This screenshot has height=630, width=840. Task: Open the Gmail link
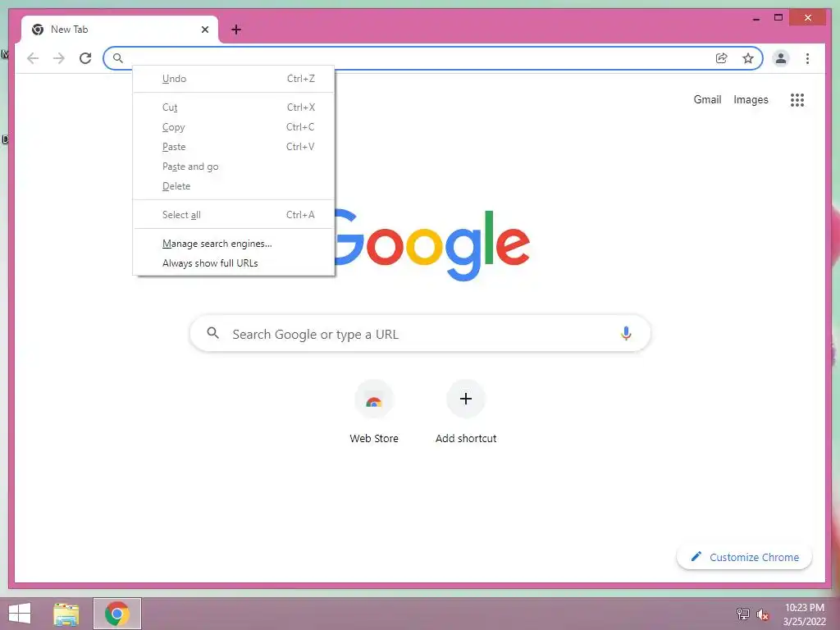(x=707, y=99)
